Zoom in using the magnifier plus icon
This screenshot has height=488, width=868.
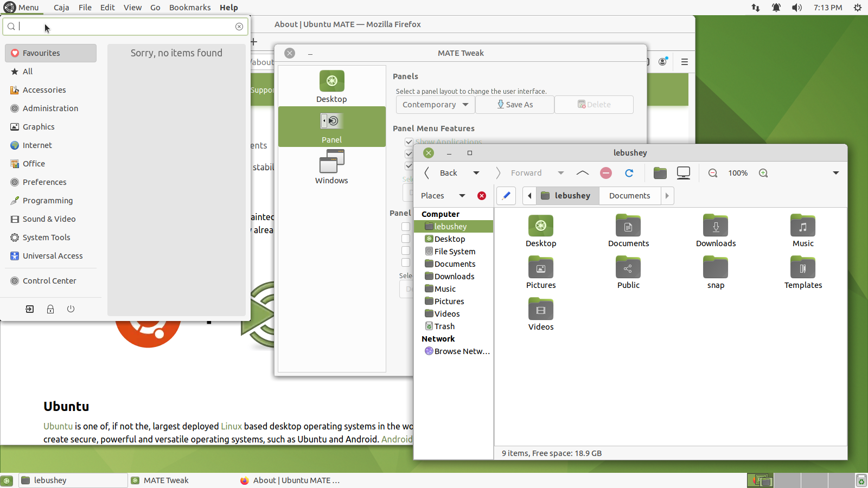click(x=763, y=173)
